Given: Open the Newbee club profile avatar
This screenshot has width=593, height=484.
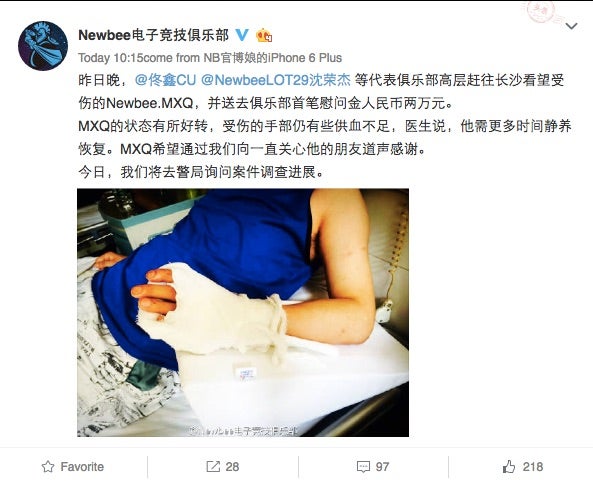Looking at the screenshot, I should point(43,46).
